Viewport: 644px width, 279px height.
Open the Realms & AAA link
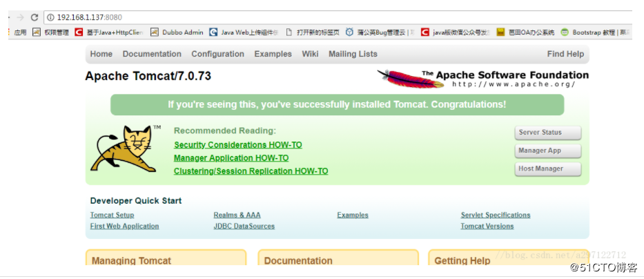237,215
